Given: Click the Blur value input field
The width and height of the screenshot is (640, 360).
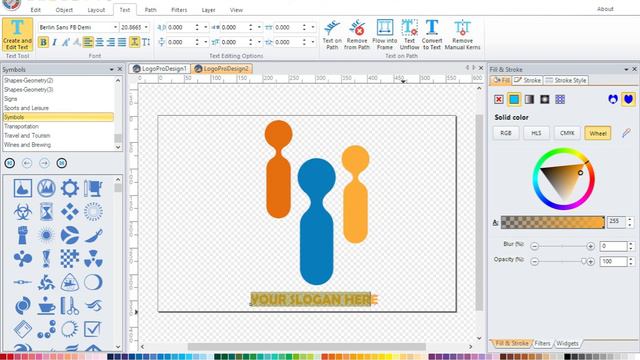Looking at the screenshot, I should tap(613, 246).
